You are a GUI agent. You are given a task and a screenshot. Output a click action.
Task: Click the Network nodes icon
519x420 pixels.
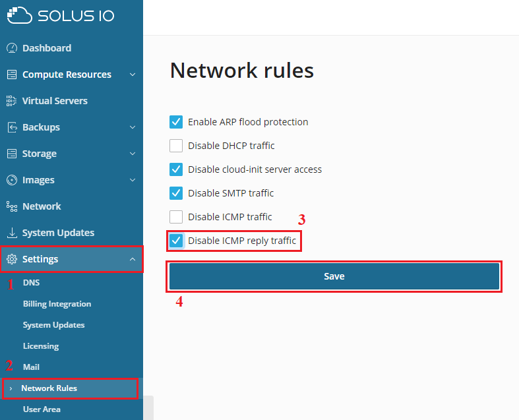pos(12,206)
